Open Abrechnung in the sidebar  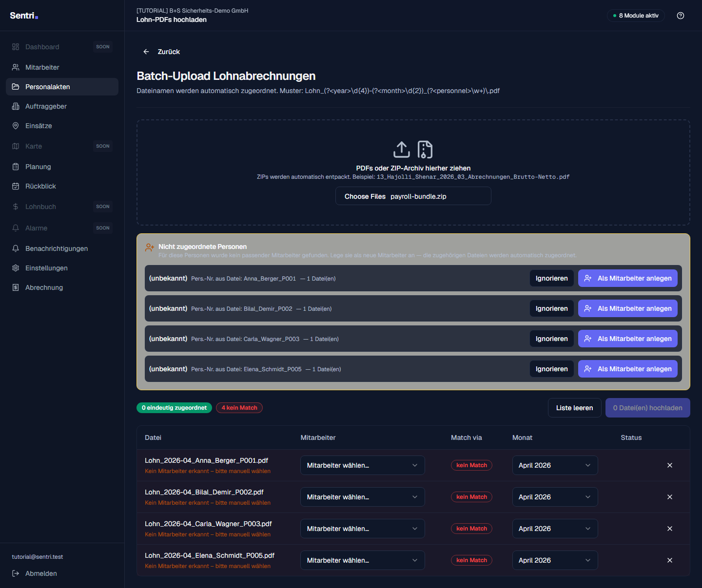[62, 287]
